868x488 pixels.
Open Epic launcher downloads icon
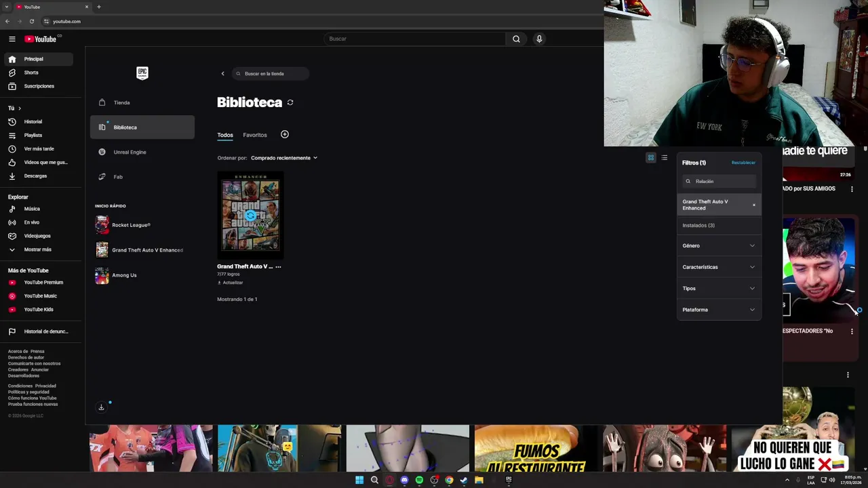[102, 407]
